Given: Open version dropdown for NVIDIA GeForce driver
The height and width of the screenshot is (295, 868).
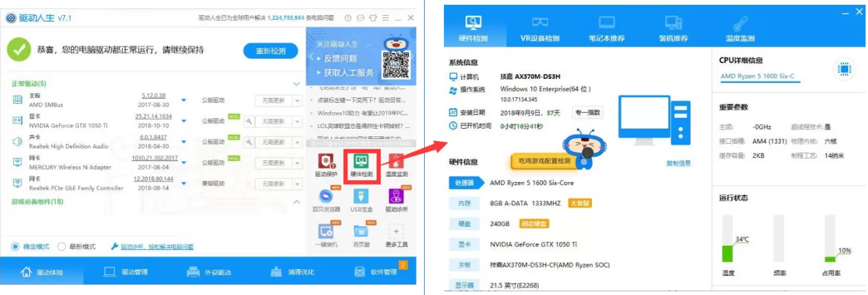Looking at the screenshot, I should point(184,121).
